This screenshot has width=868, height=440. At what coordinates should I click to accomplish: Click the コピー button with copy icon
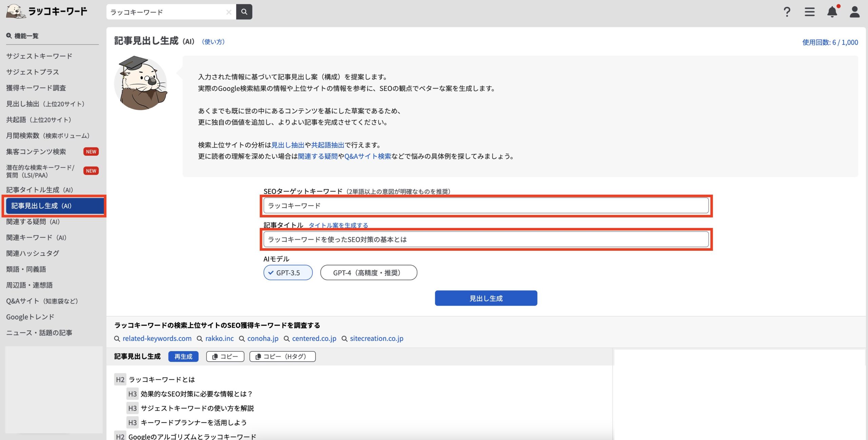click(225, 357)
